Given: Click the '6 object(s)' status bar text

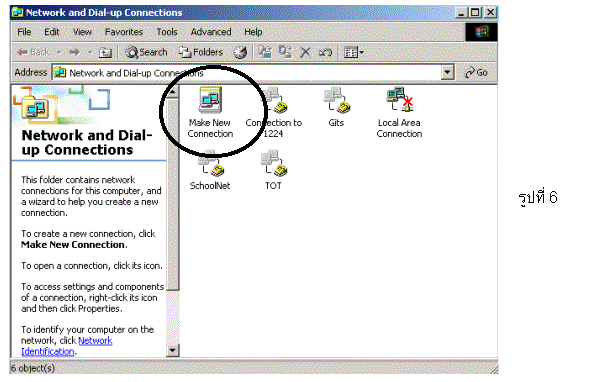Looking at the screenshot, I should pyautogui.click(x=33, y=368).
